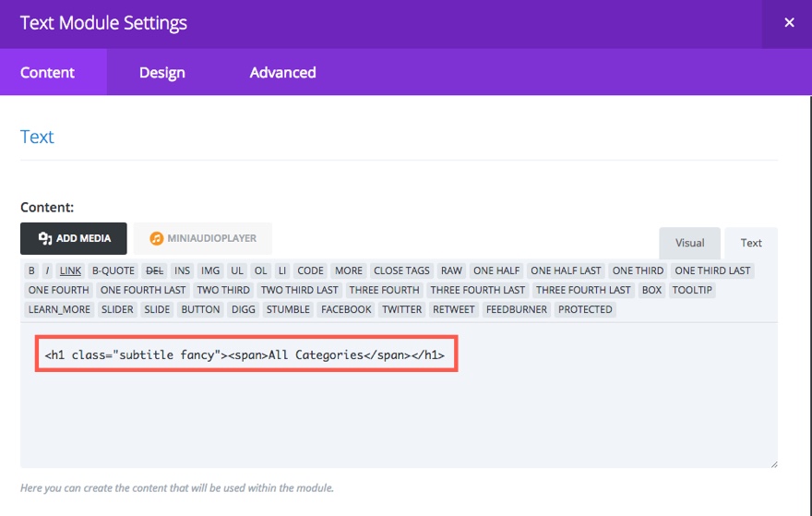Click the FACEBOOK shortcode button
The image size is (812, 516).
346,309
